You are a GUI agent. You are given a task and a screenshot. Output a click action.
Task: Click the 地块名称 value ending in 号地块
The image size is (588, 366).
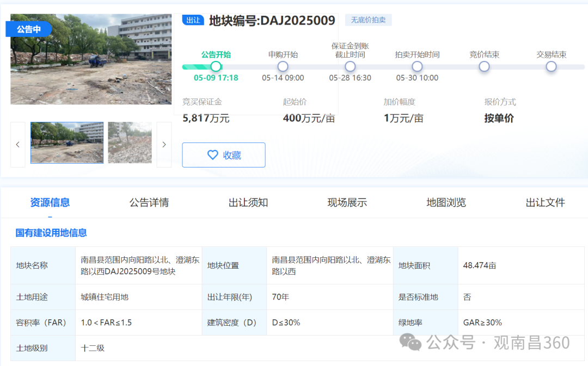coord(140,265)
